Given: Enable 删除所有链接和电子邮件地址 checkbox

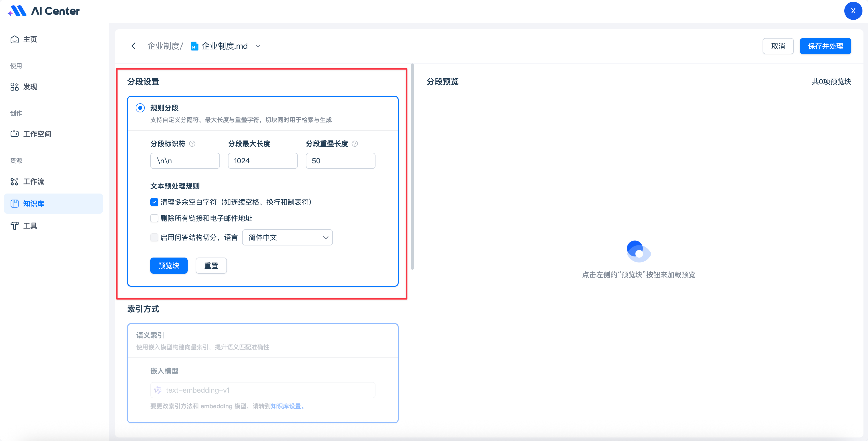Looking at the screenshot, I should (x=154, y=218).
